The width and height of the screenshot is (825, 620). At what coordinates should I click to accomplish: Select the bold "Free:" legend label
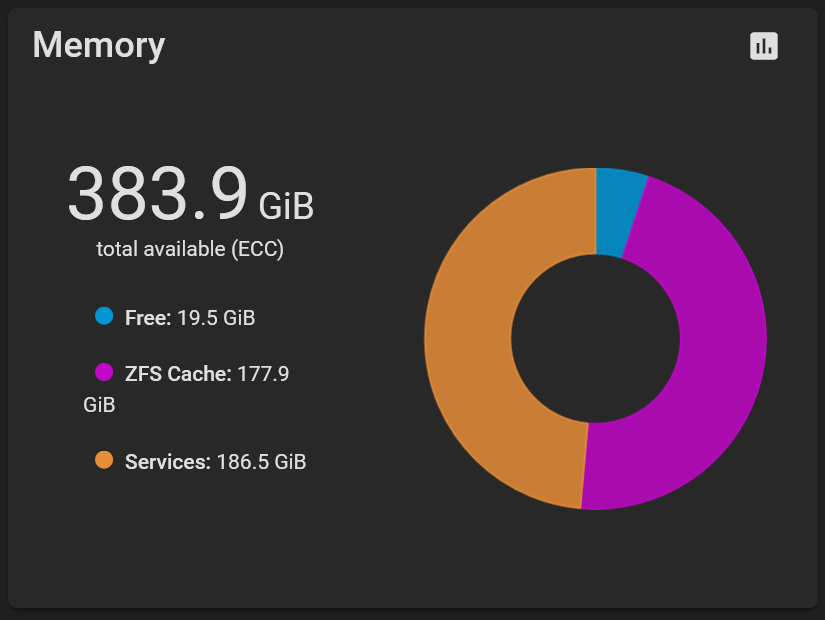148,318
